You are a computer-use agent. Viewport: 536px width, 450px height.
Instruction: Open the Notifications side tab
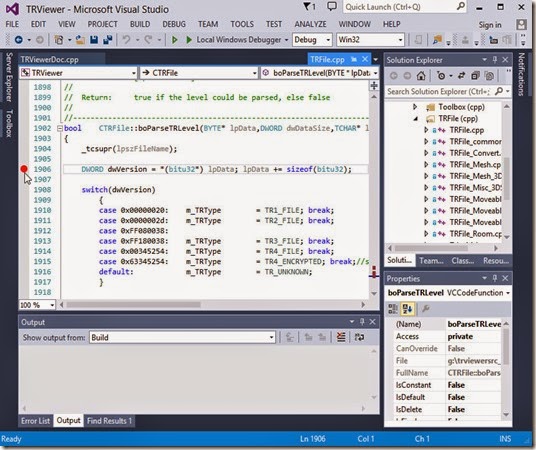pos(521,74)
